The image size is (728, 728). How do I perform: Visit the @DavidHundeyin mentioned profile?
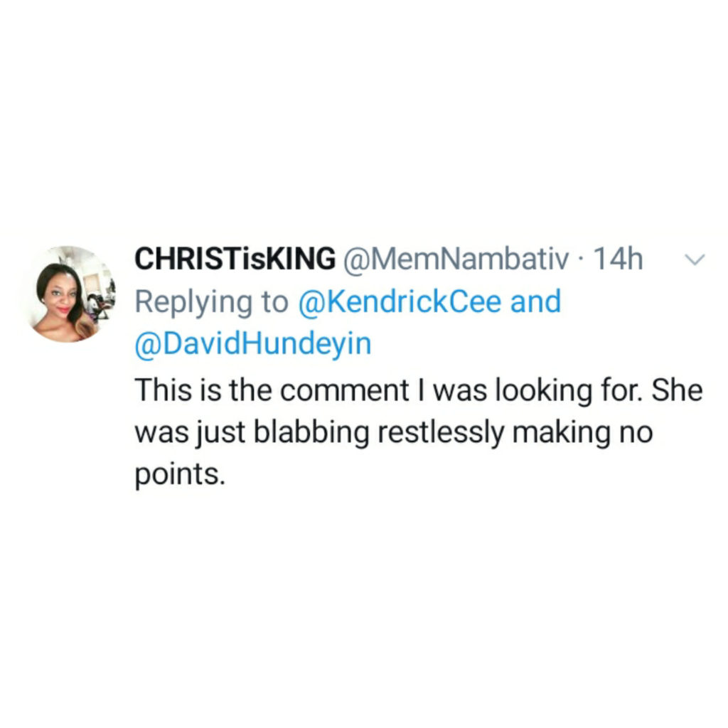tap(253, 343)
